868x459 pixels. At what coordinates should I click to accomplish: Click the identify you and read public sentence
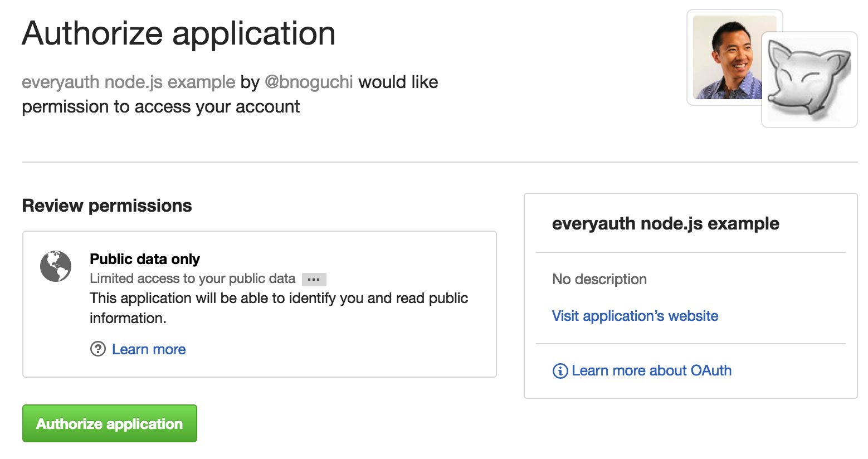pyautogui.click(x=279, y=299)
